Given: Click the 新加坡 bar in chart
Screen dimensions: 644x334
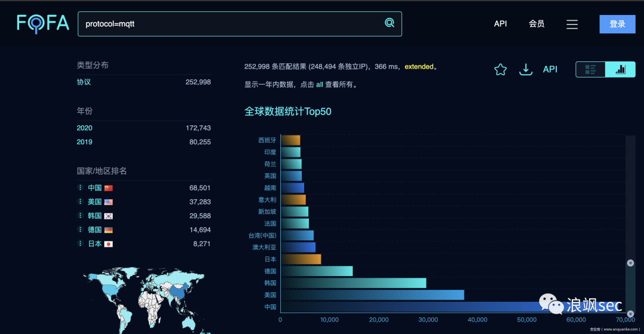Looking at the screenshot, I should tap(295, 212).
